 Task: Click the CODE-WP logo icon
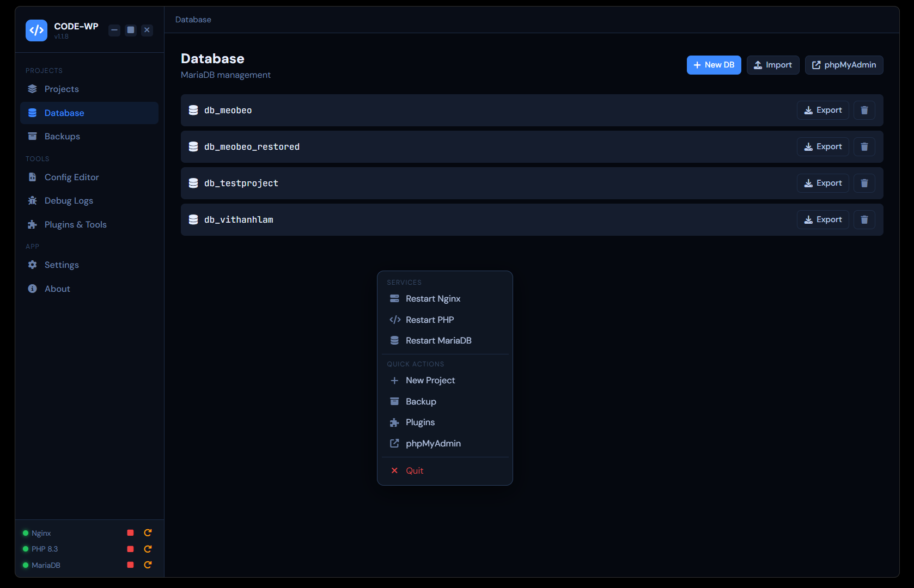pos(36,30)
